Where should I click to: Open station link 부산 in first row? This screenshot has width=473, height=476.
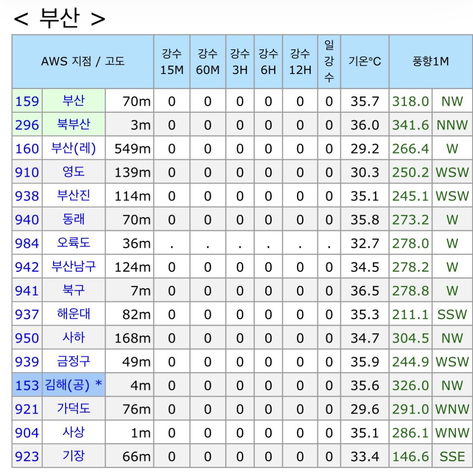coord(74,101)
